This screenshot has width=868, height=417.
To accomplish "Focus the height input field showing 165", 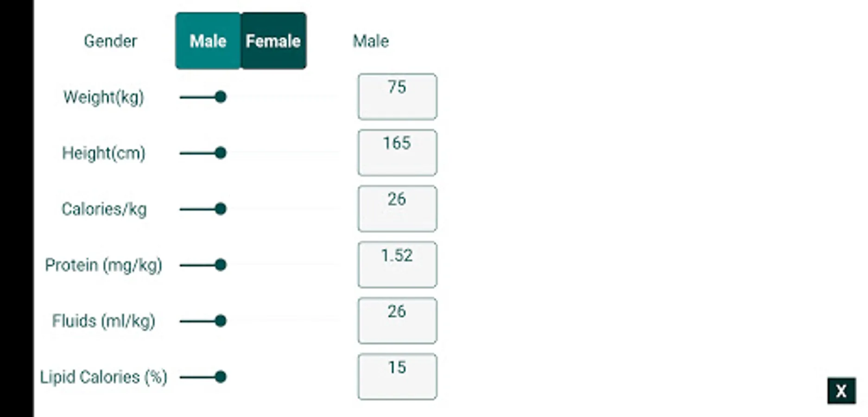I will pos(397,153).
